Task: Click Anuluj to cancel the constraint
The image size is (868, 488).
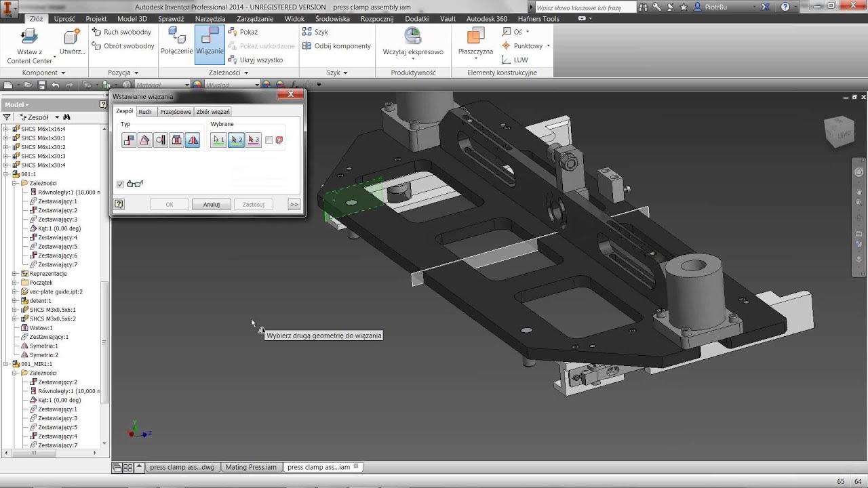Action: coord(212,204)
